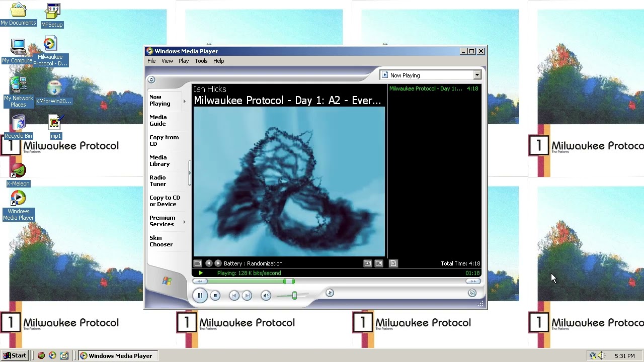Open the Help menu
Image resolution: width=644 pixels, height=362 pixels.
tap(218, 61)
